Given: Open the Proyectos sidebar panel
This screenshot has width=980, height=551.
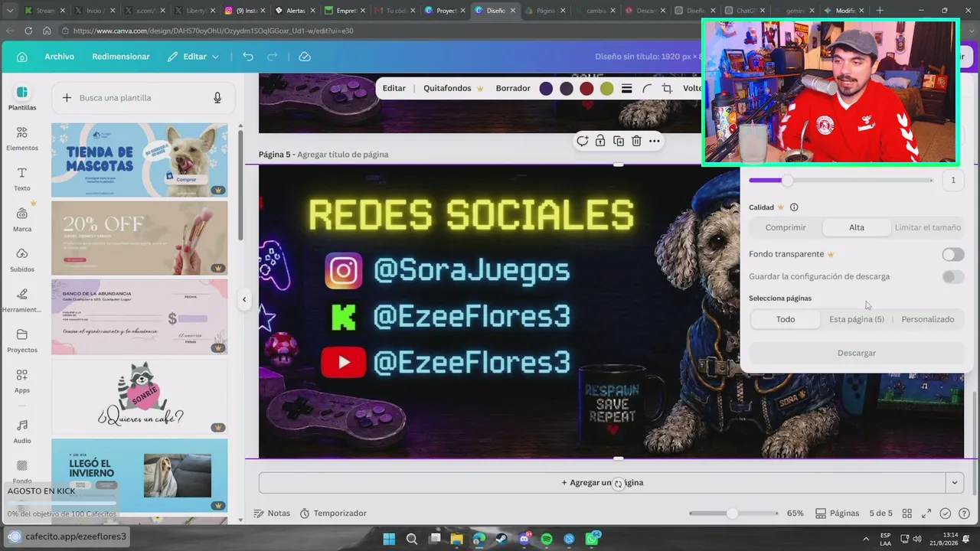Looking at the screenshot, I should tap(22, 341).
